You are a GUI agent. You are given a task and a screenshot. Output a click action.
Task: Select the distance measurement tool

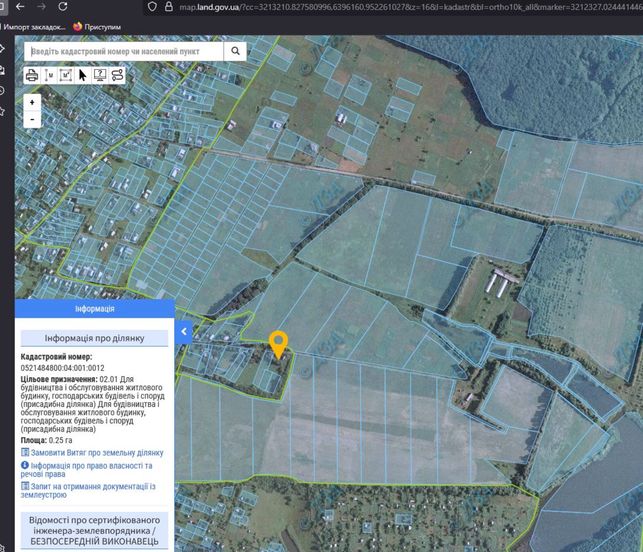49,75
